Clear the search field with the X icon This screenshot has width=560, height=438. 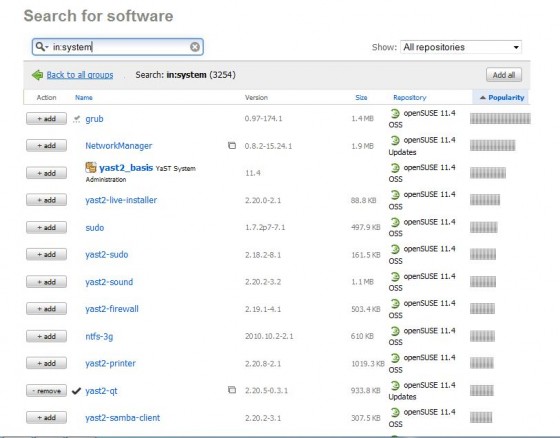point(195,47)
